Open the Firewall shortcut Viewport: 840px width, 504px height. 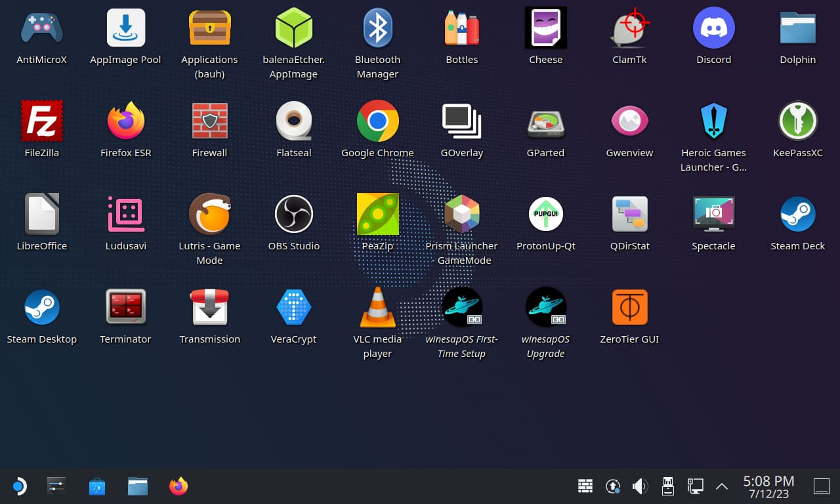[x=209, y=121]
